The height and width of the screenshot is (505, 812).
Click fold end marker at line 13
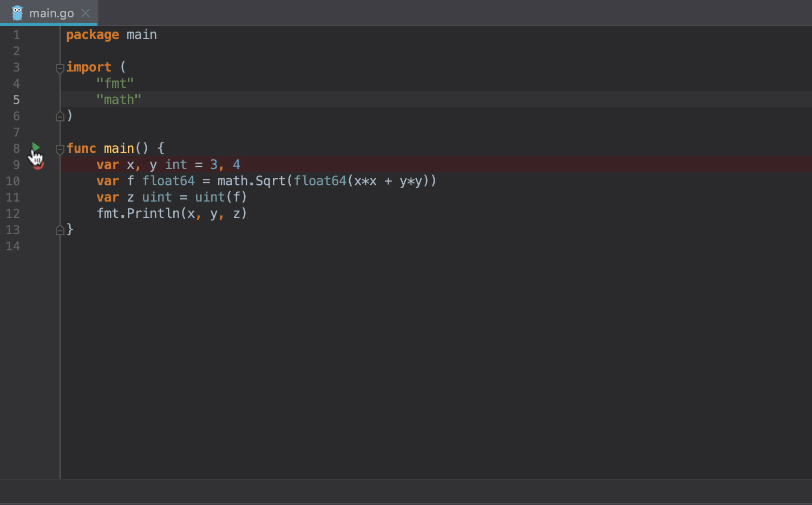pos(60,230)
